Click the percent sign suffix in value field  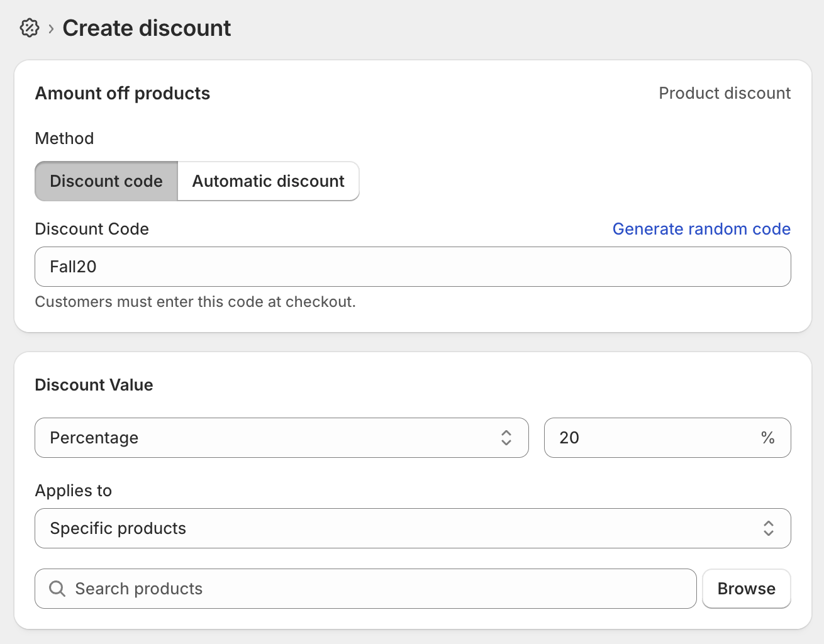767,438
